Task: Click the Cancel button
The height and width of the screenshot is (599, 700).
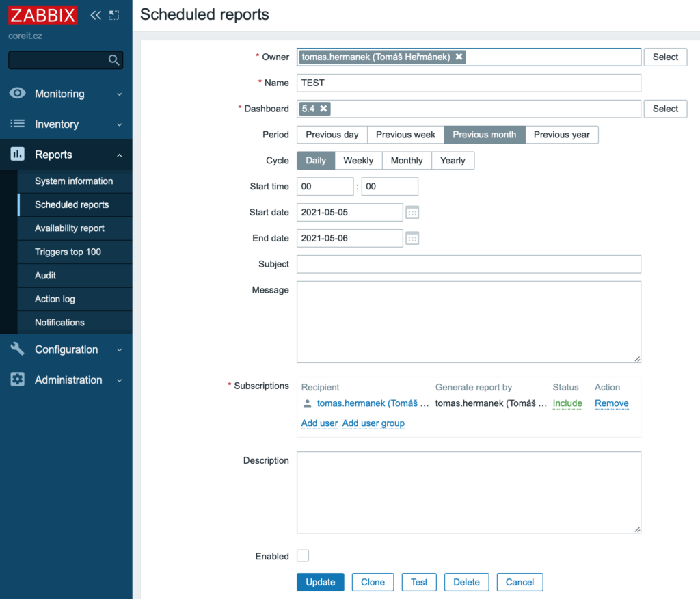Action: coord(520,582)
